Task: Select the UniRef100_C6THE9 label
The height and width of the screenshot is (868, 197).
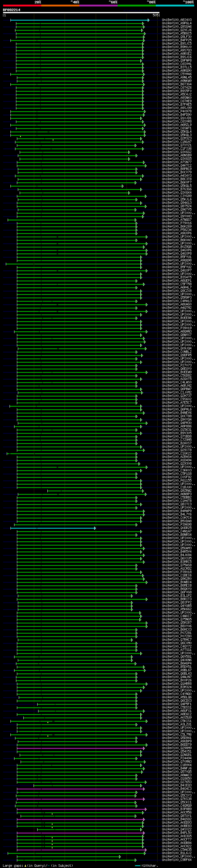Action: pyautogui.click(x=177, y=101)
